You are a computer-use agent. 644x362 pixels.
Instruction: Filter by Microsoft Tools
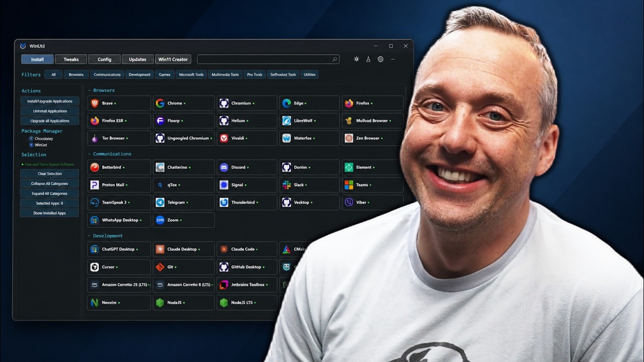191,74
